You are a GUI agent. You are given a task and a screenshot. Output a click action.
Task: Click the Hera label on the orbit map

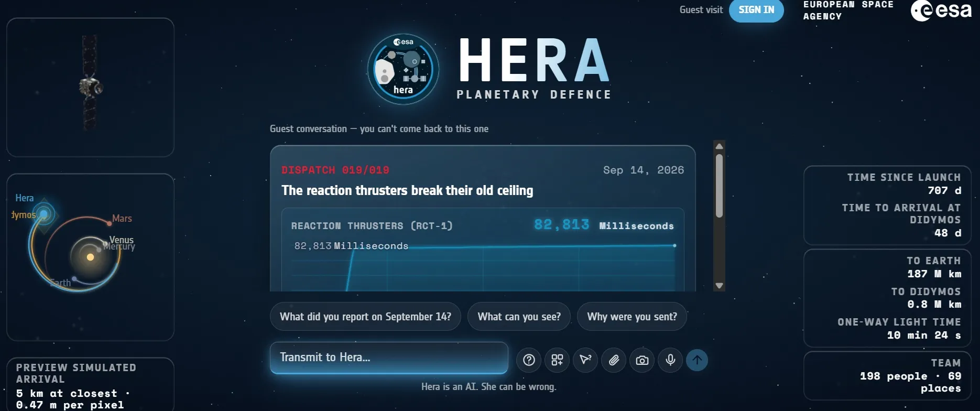coord(25,198)
